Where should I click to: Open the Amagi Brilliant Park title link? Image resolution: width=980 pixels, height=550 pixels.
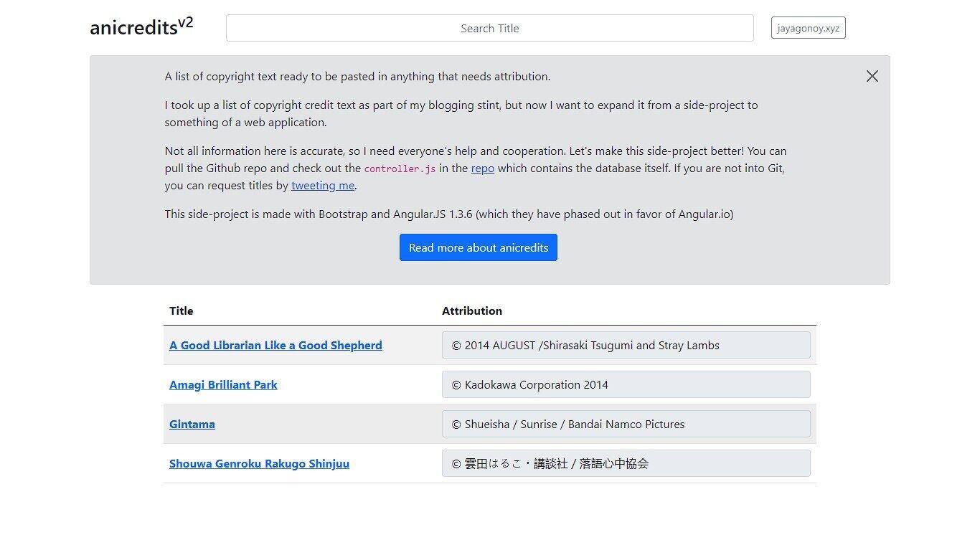point(223,384)
